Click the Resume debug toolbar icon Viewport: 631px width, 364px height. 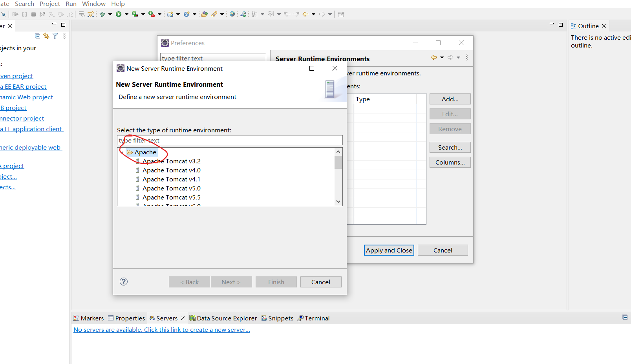point(15,14)
